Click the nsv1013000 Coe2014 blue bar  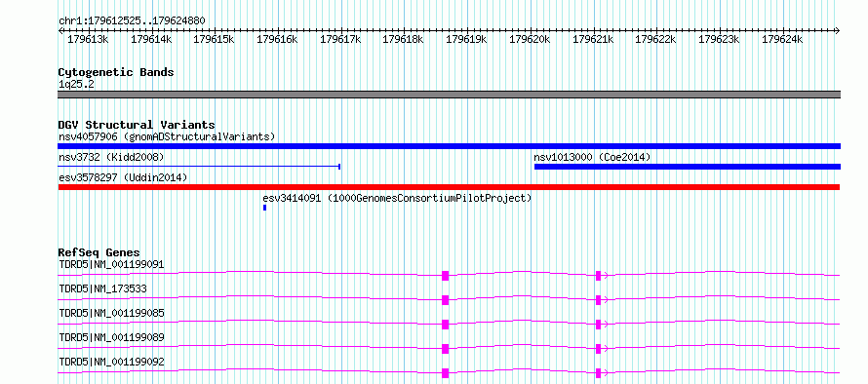pos(687,167)
